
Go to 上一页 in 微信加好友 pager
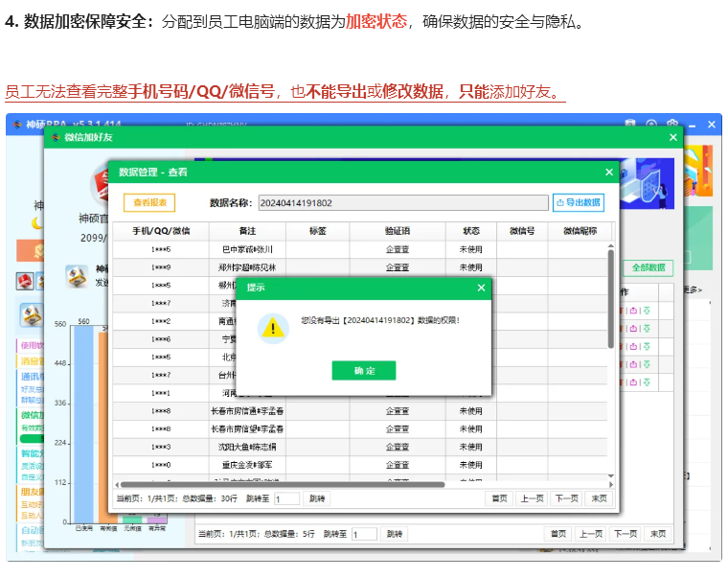(x=591, y=534)
